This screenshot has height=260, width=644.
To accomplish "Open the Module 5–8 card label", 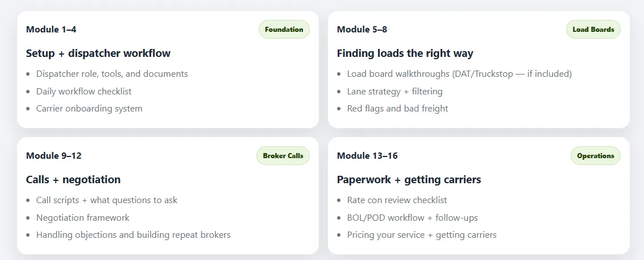I will coord(362,30).
